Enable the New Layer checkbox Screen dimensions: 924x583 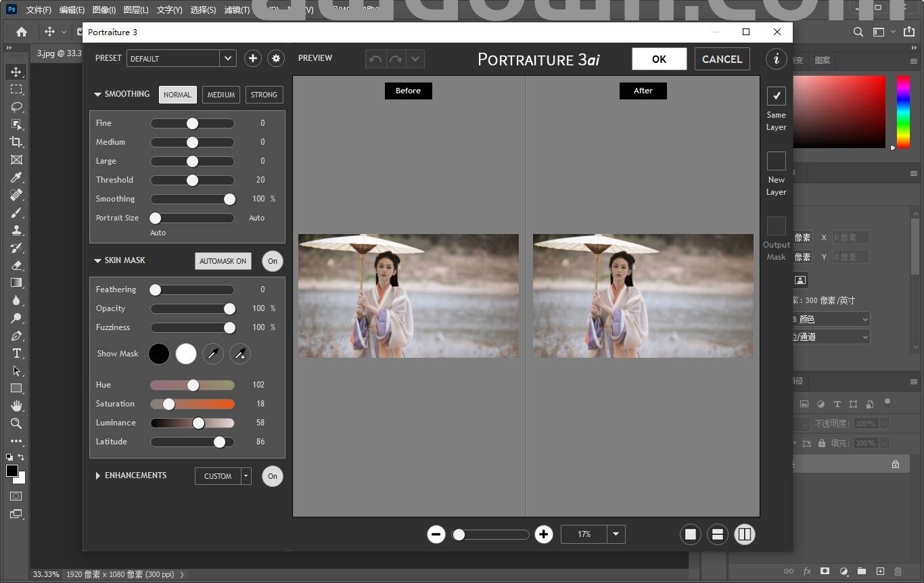click(776, 161)
